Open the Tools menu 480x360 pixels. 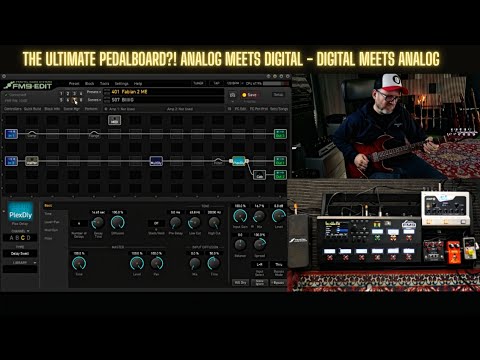pyautogui.click(x=105, y=84)
